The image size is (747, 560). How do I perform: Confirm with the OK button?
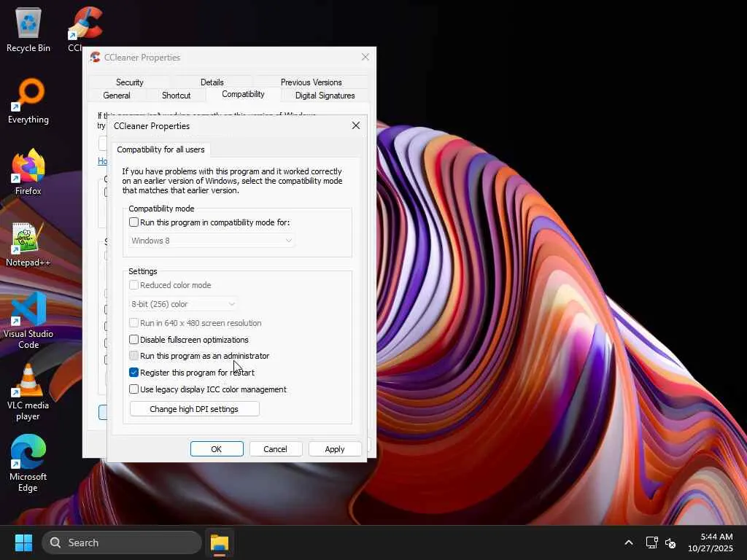pyautogui.click(x=217, y=448)
